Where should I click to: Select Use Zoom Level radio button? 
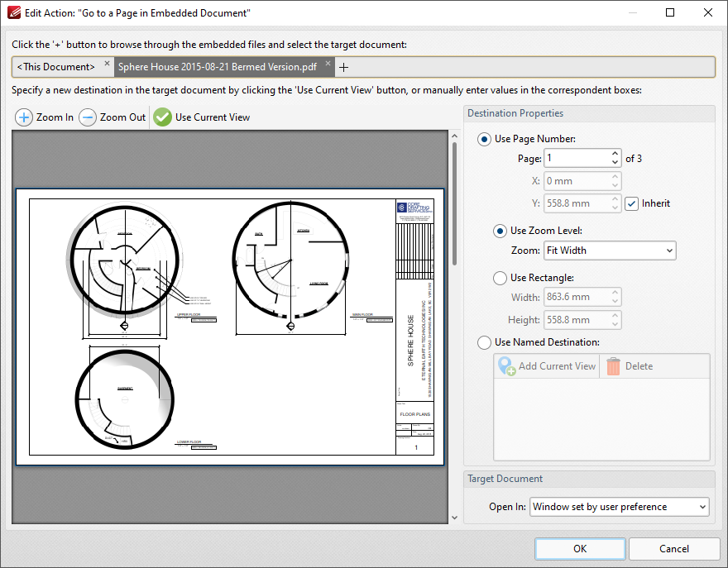click(x=500, y=231)
